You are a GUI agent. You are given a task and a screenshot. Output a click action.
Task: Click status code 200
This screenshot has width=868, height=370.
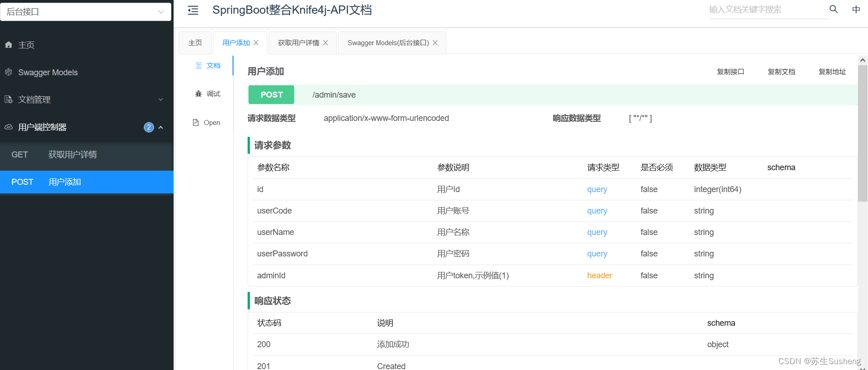(x=264, y=344)
